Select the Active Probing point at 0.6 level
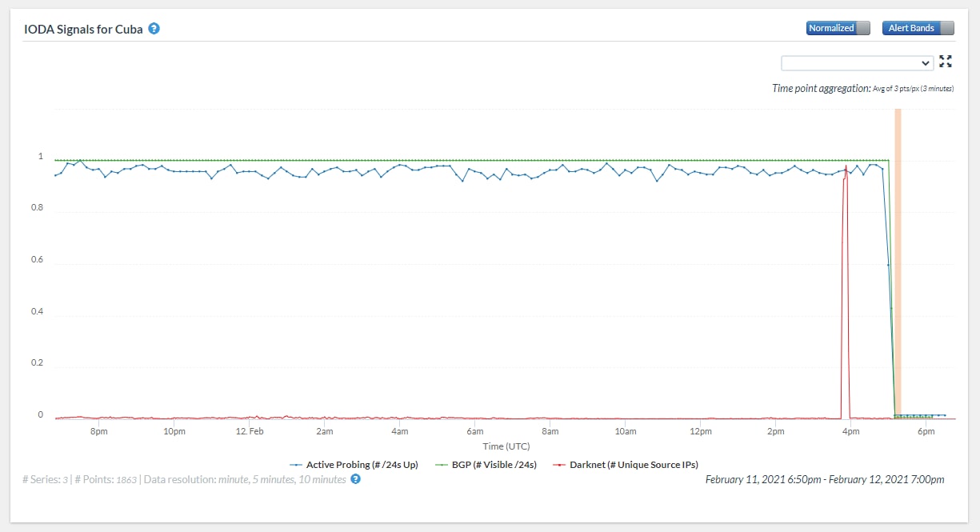This screenshot has height=532, width=980. pyautogui.click(x=888, y=265)
